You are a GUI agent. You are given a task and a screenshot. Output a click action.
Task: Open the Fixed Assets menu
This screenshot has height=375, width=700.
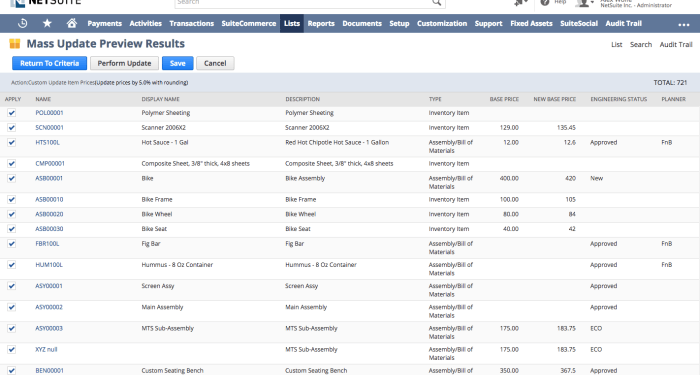click(x=531, y=24)
